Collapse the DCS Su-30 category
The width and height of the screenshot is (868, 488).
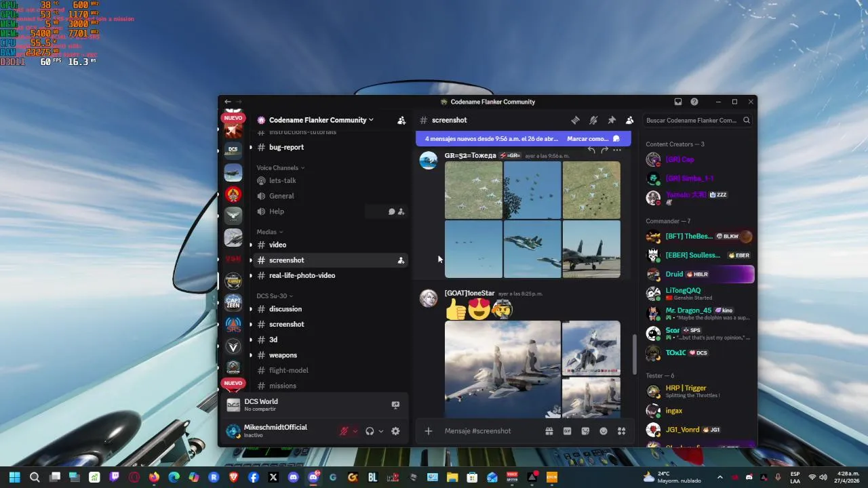[275, 296]
